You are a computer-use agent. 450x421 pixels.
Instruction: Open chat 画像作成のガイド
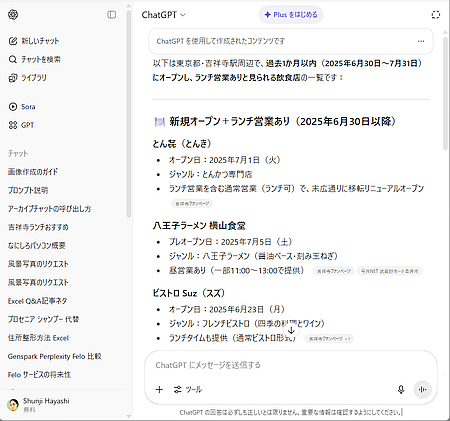[33, 172]
